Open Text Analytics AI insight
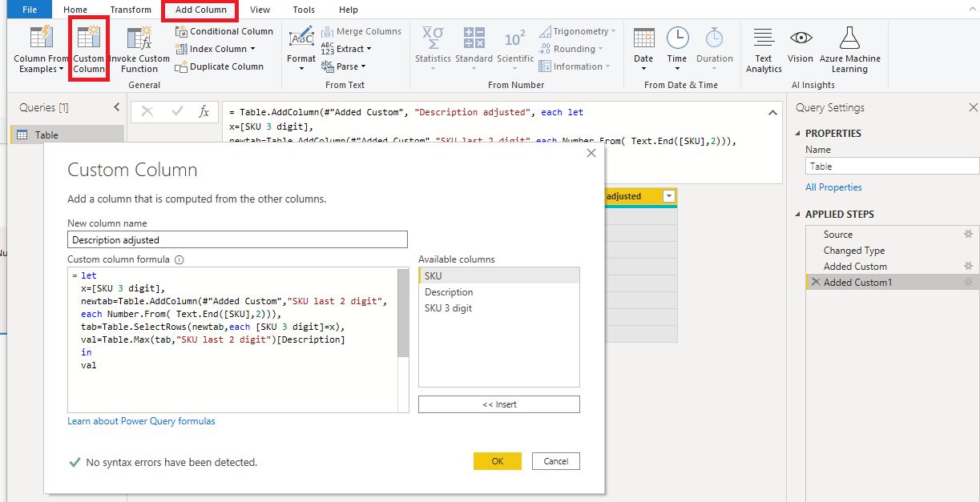Screen dimensions: 980x502 [764, 49]
